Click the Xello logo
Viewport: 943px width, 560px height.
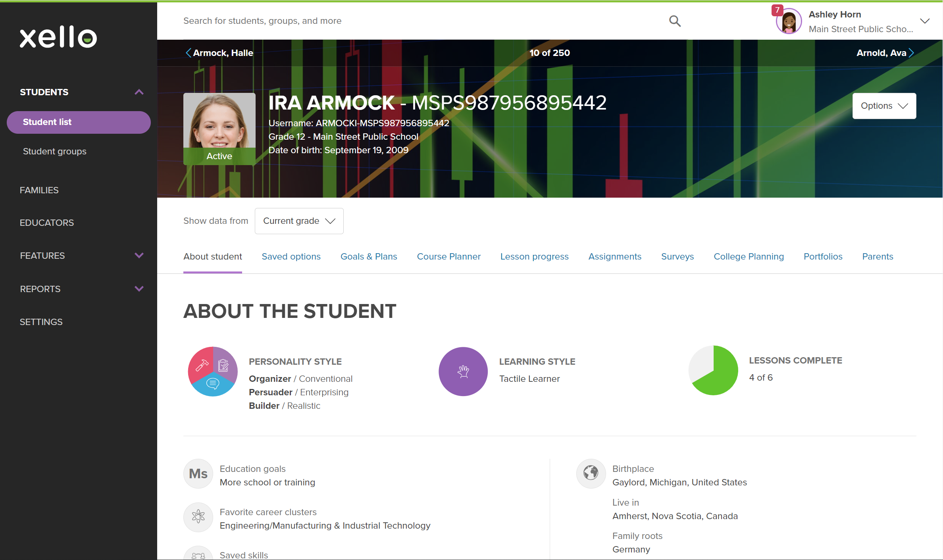58,37
